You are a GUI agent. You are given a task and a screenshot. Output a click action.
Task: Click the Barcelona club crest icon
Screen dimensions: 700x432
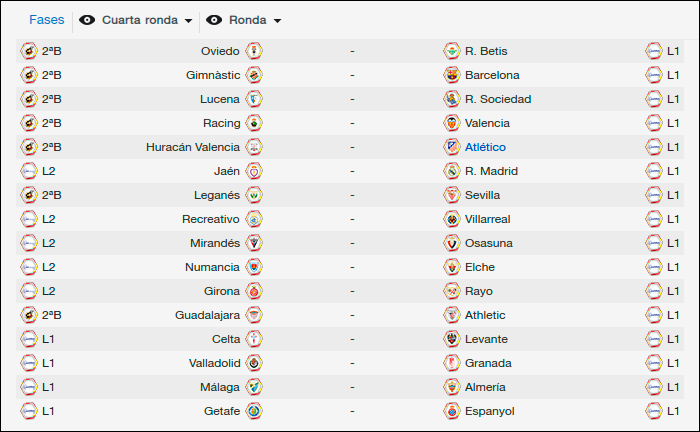(452, 75)
